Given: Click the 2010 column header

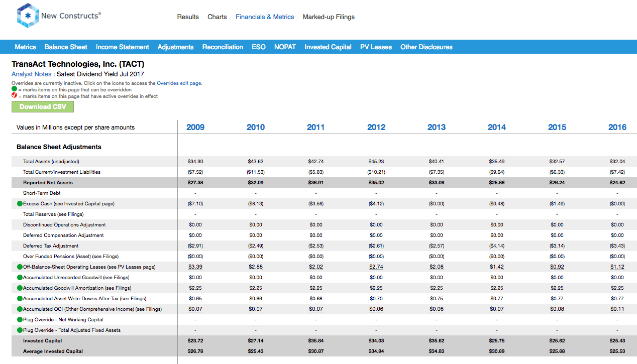Looking at the screenshot, I should point(256,128).
